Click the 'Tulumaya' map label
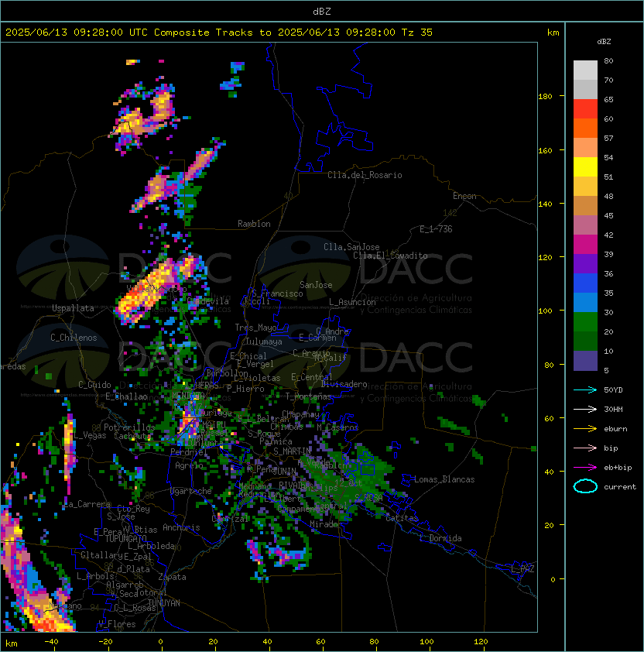 click(x=264, y=341)
